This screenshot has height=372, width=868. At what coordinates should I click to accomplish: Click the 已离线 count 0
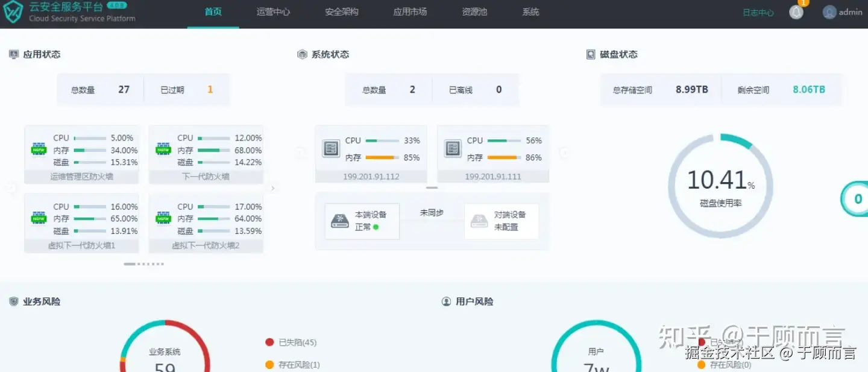(x=499, y=89)
